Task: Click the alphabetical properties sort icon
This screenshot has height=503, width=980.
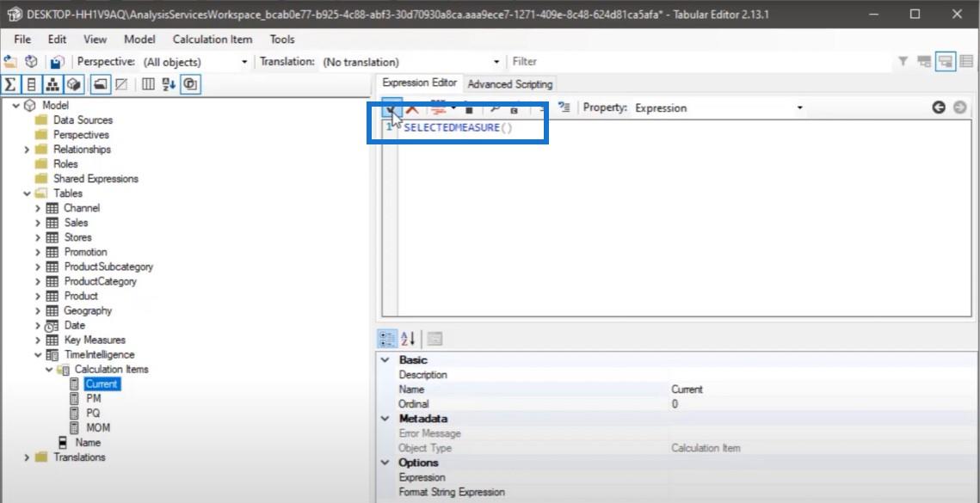Action: point(408,339)
